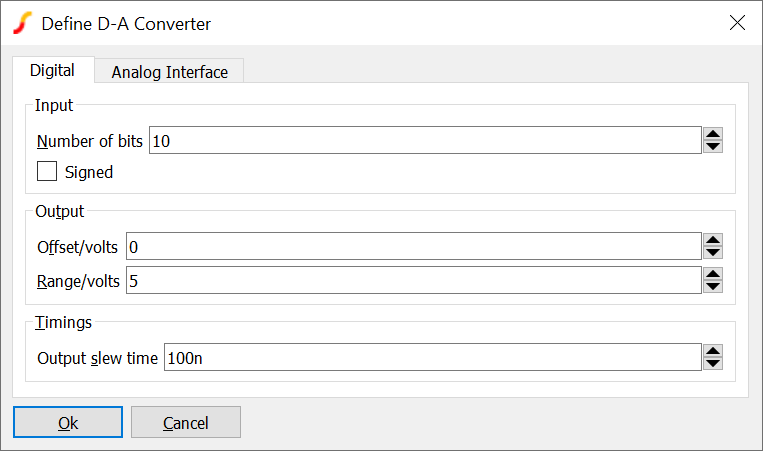Increase Number of bits with up arrow
The image size is (763, 451).
713,134
